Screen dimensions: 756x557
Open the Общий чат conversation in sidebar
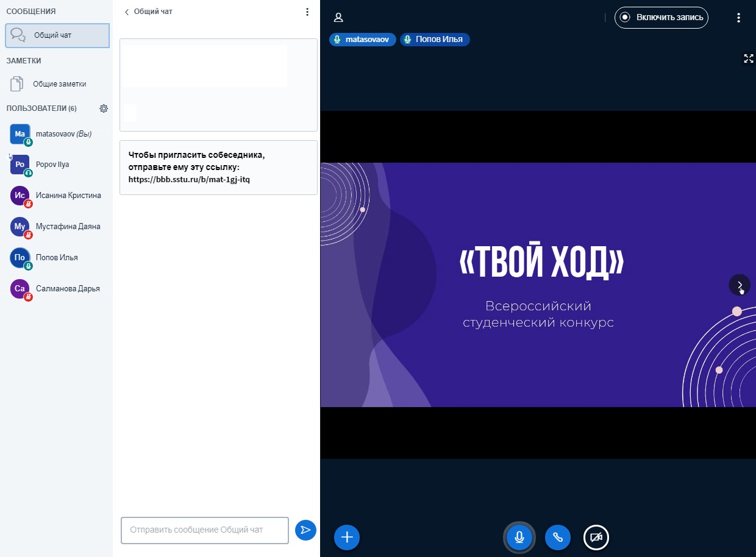click(57, 35)
